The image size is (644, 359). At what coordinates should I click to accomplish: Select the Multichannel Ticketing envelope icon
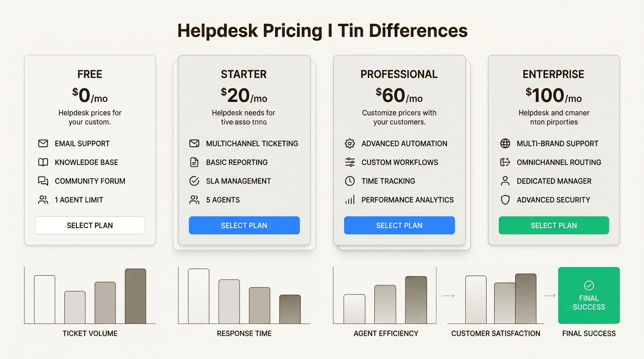coord(194,144)
